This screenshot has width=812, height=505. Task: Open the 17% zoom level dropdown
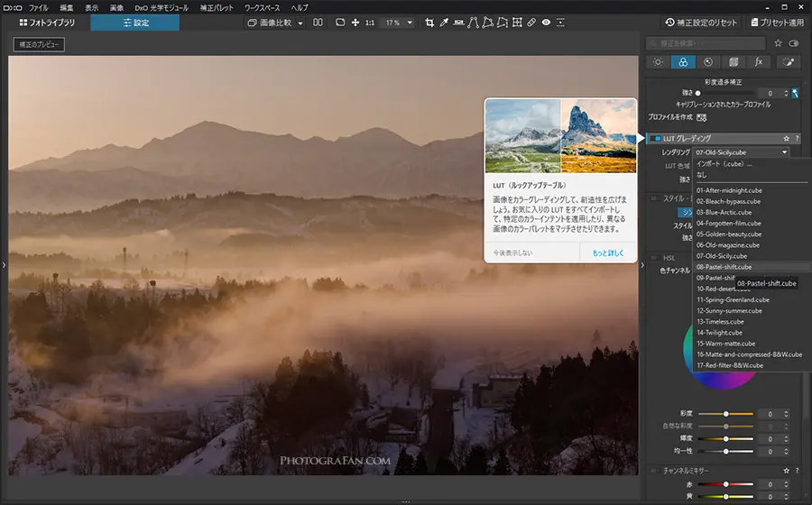[410, 23]
